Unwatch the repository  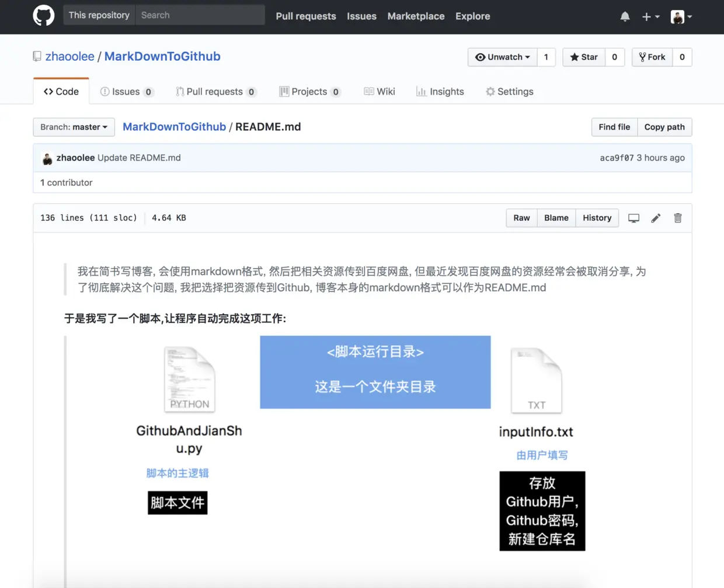[x=502, y=57]
